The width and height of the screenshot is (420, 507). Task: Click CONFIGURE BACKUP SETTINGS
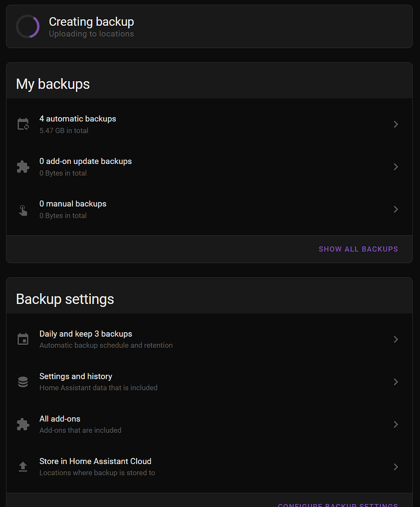pyautogui.click(x=338, y=505)
